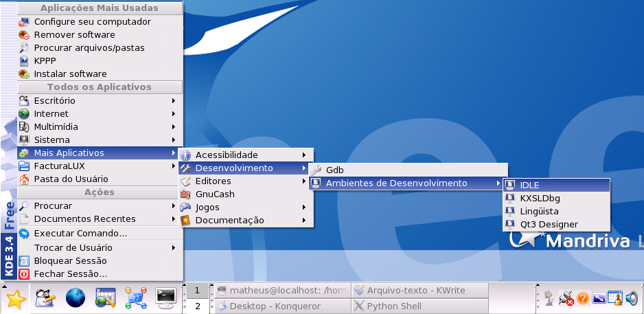Open Procurar arquivos/pastas
The height and width of the screenshot is (314, 644).
pos(100,47)
